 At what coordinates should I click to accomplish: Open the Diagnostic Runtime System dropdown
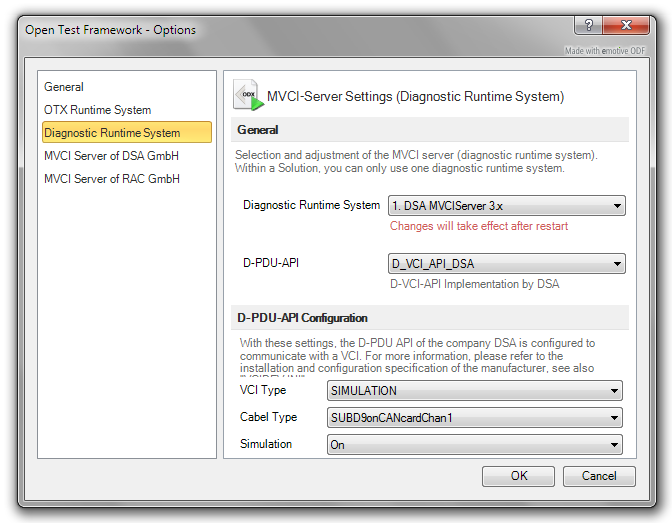506,206
